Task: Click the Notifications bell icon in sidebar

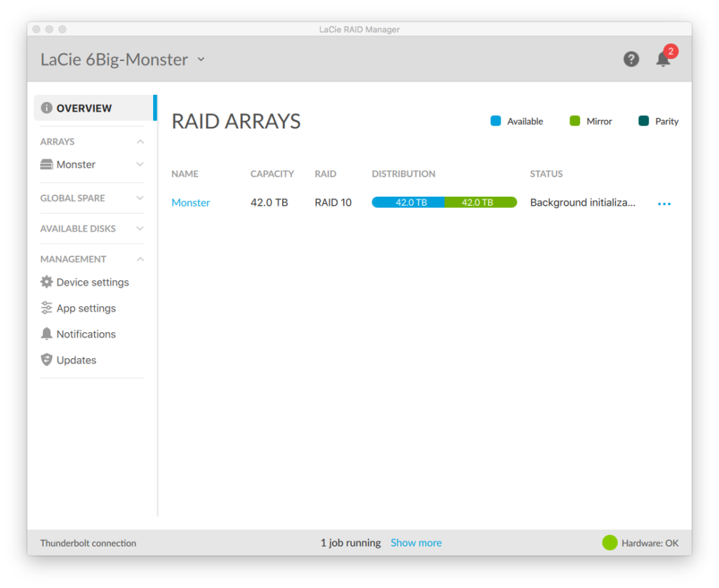Action: point(47,334)
